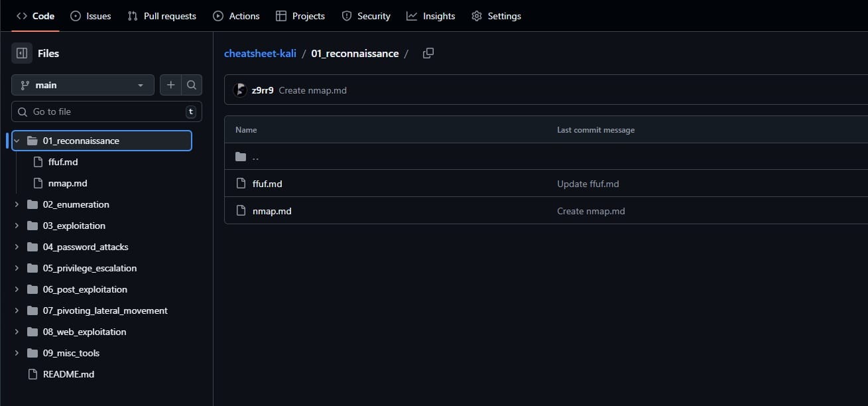Select 08_web_exploitation folder label
Image resolution: width=868 pixels, height=406 pixels.
pos(84,332)
